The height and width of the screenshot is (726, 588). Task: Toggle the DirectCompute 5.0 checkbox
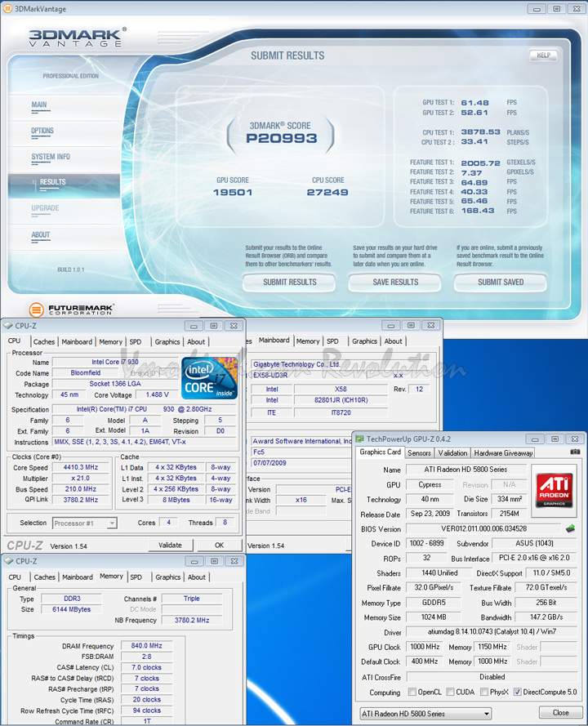[x=518, y=692]
